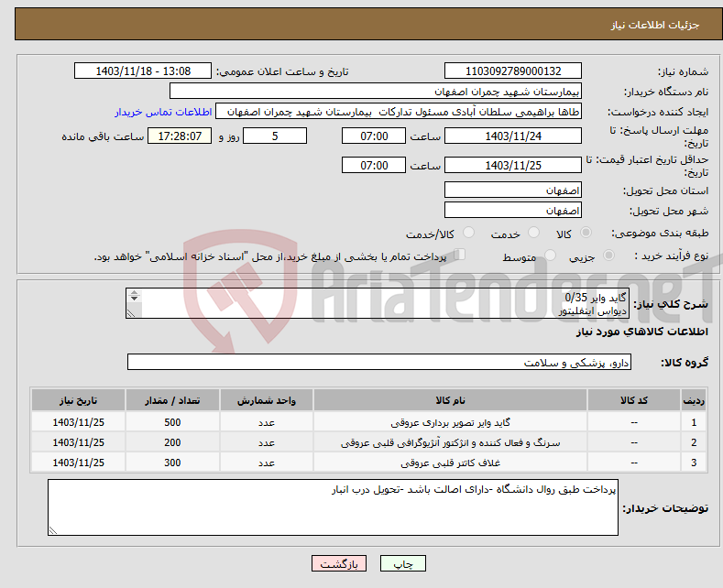Click quantity cell 200
This screenshot has height=588, width=723.
(x=172, y=442)
